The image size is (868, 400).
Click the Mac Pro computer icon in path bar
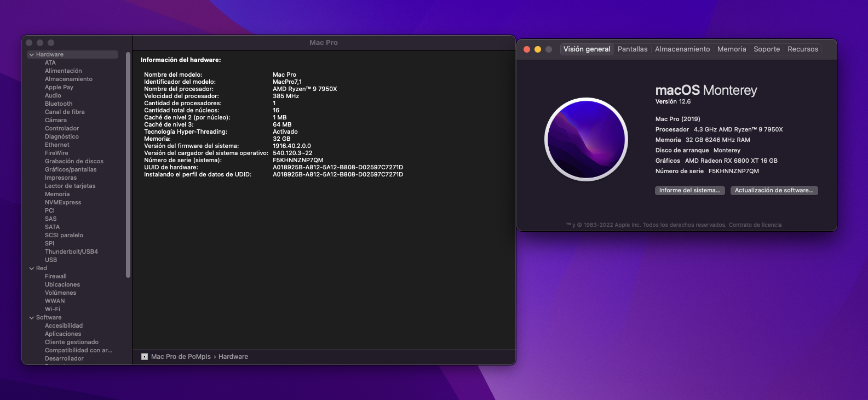tap(145, 357)
